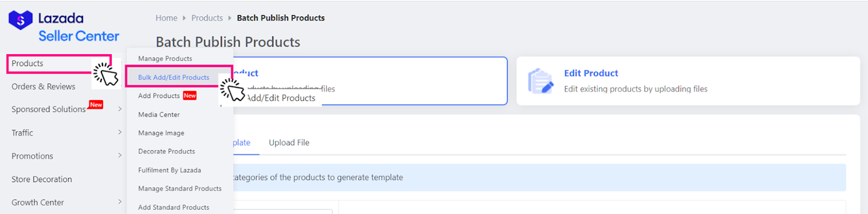Expand the Promotions sidebar section
The height and width of the screenshot is (214, 868).
[x=66, y=156]
